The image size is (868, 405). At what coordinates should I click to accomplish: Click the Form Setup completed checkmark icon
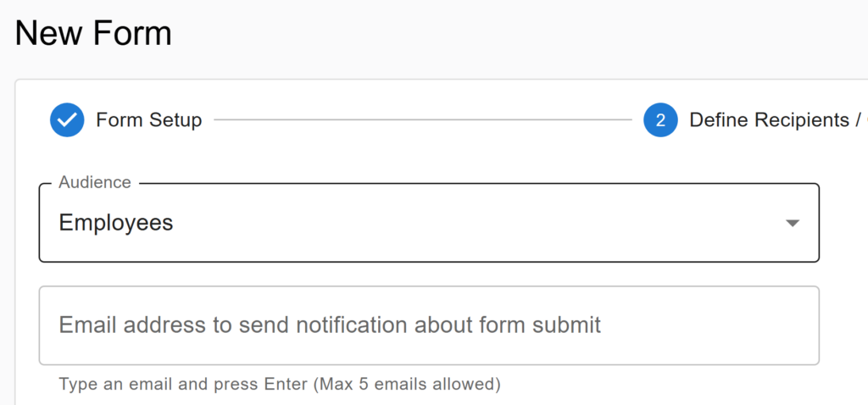click(67, 119)
